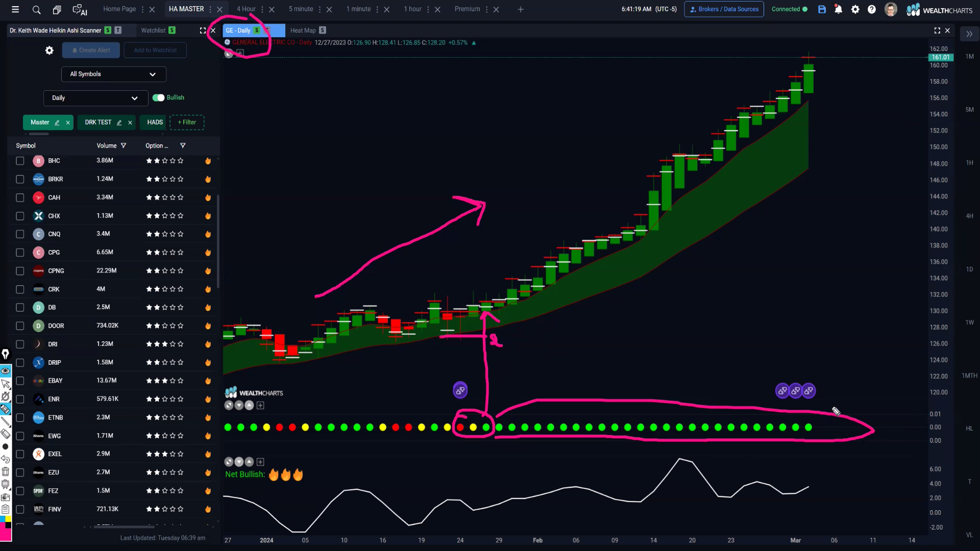Image resolution: width=980 pixels, height=551 pixels.
Task: Open 4 Hour tab options dots
Action: (262, 9)
